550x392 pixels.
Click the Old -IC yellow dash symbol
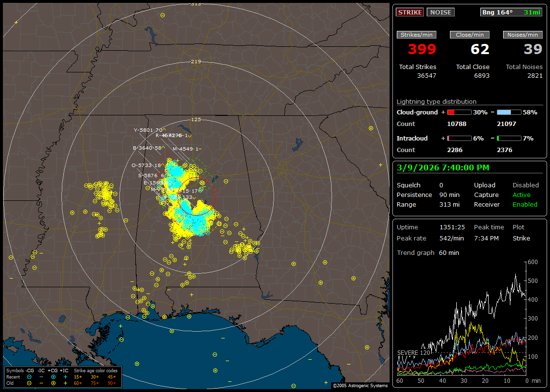click(42, 383)
